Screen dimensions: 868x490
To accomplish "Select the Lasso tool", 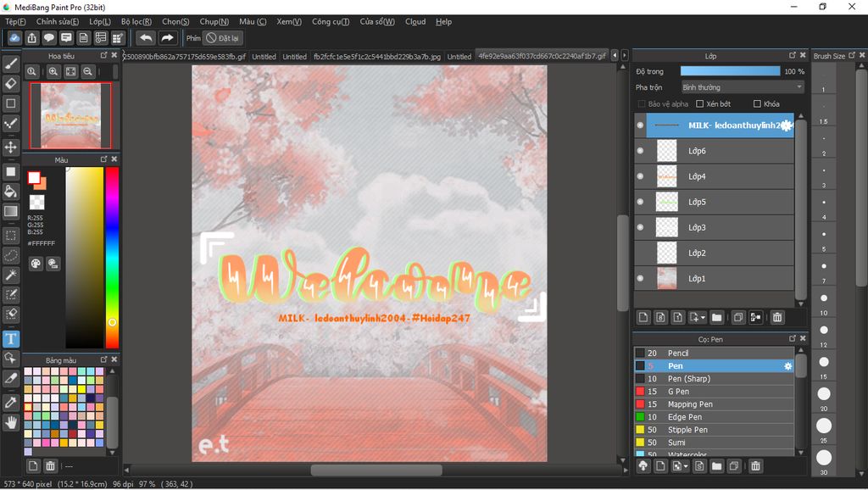I will click(10, 255).
